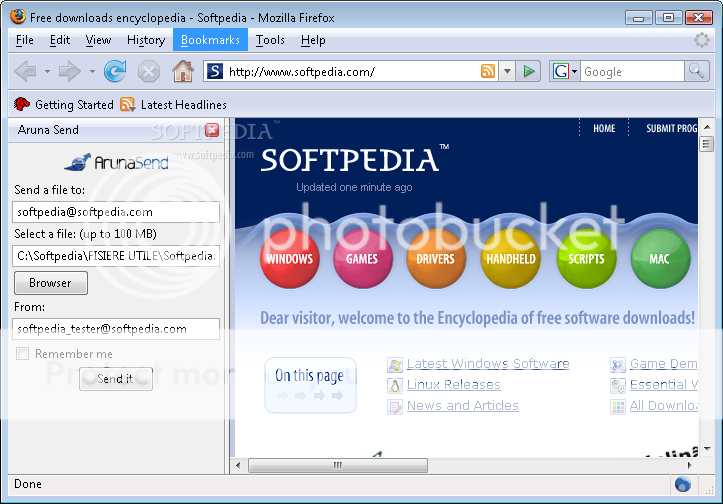The image size is (723, 504).
Task: Reload the page with the refresh icon
Action: (115, 71)
